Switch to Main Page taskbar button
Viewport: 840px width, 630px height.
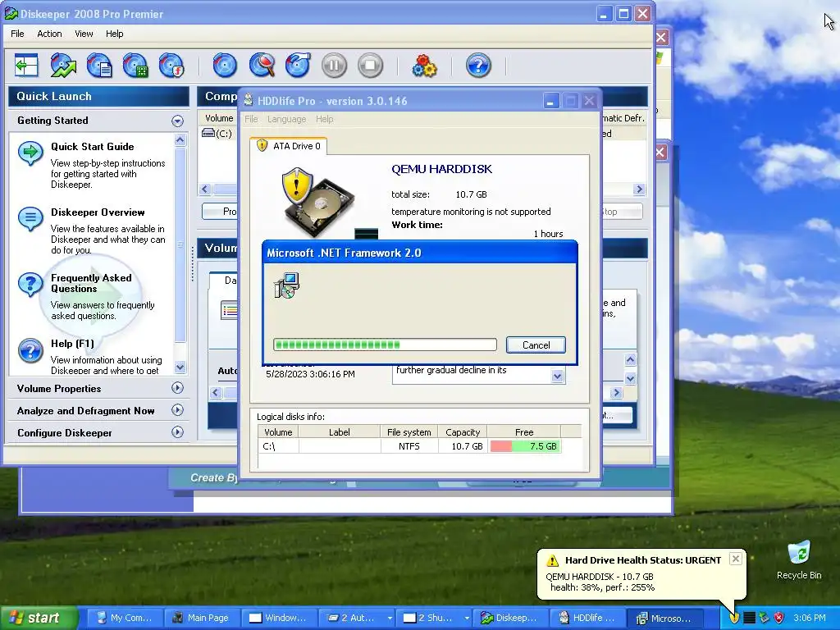(201, 619)
